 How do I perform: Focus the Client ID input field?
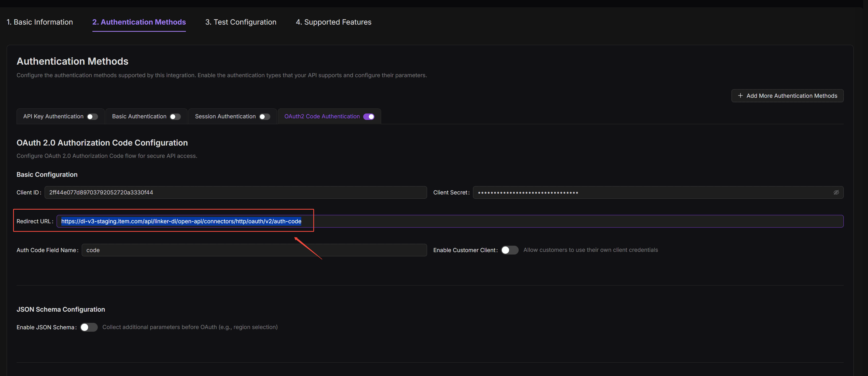(x=236, y=192)
